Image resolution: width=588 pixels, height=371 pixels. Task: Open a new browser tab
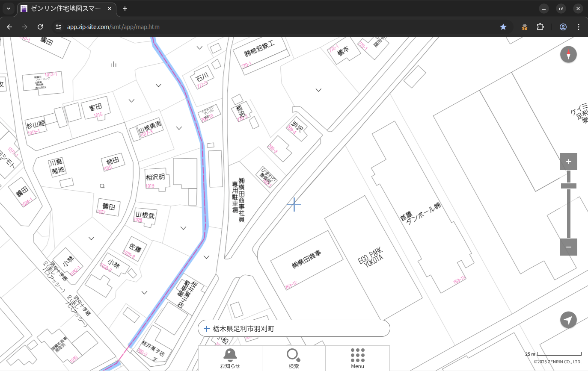click(x=125, y=9)
